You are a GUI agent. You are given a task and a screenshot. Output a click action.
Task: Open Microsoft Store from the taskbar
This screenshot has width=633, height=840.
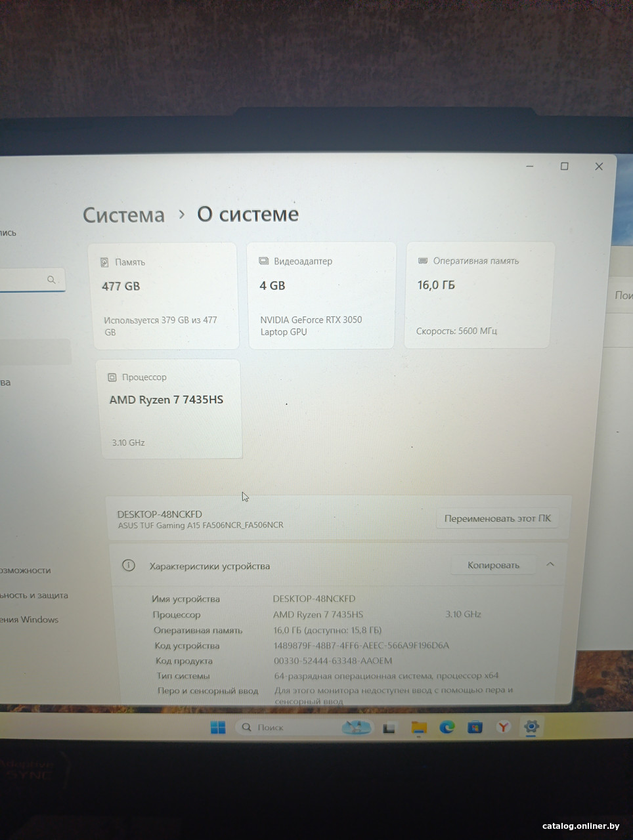point(475,726)
